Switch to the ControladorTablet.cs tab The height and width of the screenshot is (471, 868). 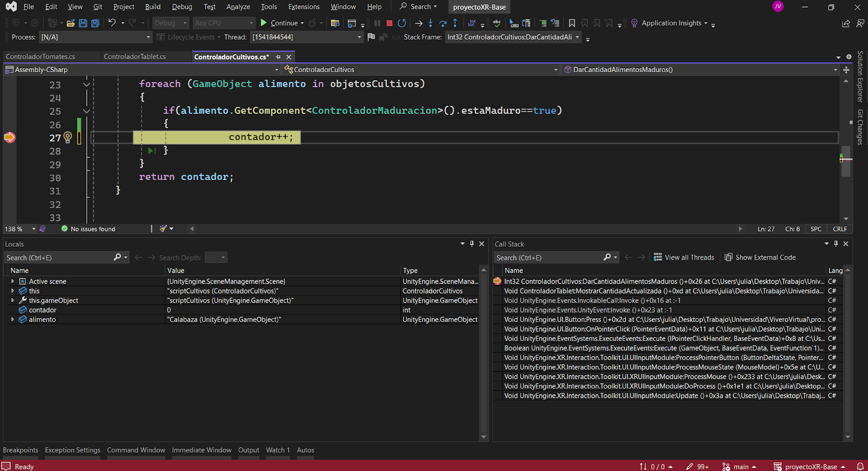click(135, 56)
